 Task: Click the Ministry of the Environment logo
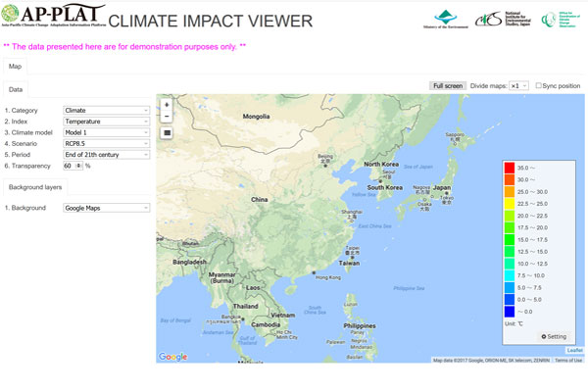454,21
